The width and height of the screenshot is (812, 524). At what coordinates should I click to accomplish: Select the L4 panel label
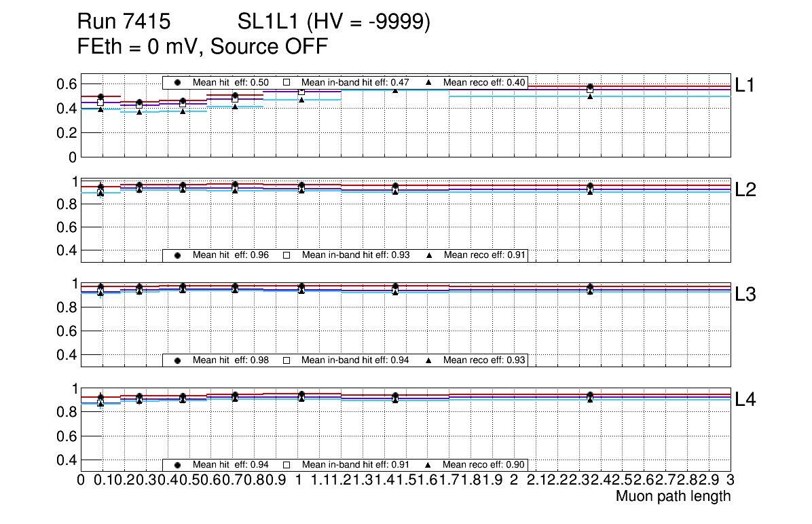745,400
